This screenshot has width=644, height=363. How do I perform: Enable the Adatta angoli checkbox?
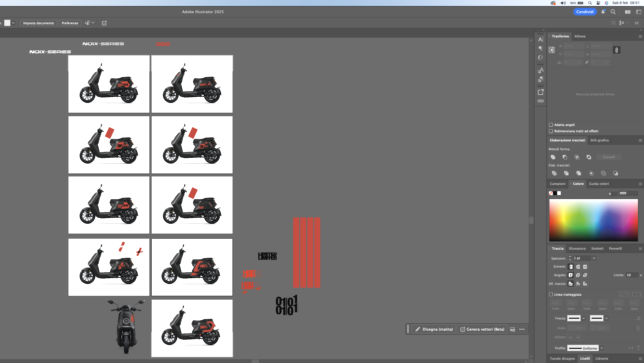[551, 125]
